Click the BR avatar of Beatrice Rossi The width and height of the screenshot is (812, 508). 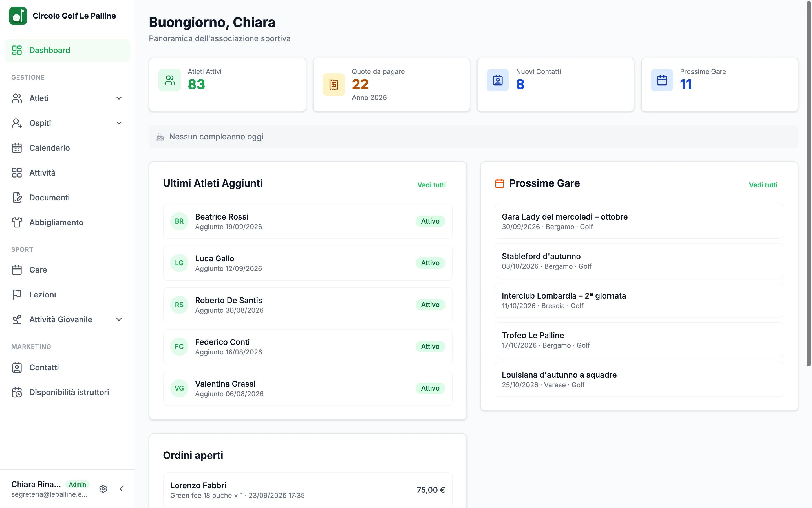(x=179, y=221)
